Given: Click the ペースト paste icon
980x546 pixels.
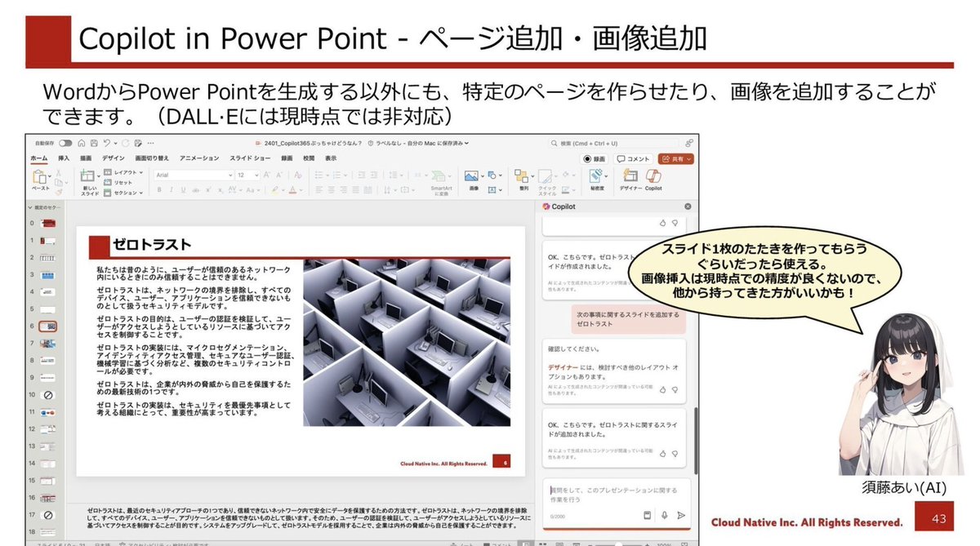Looking at the screenshot, I should 39,178.
